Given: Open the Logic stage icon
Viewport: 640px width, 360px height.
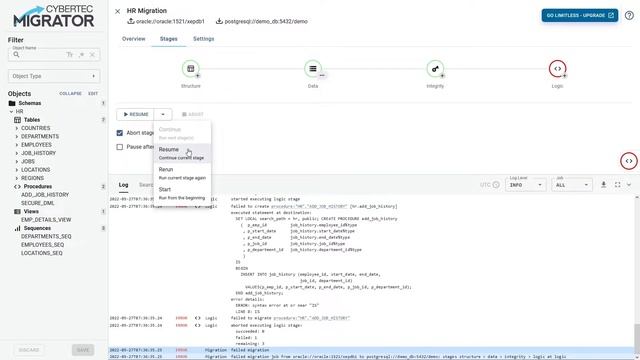Looking at the screenshot, I should click(x=557, y=69).
